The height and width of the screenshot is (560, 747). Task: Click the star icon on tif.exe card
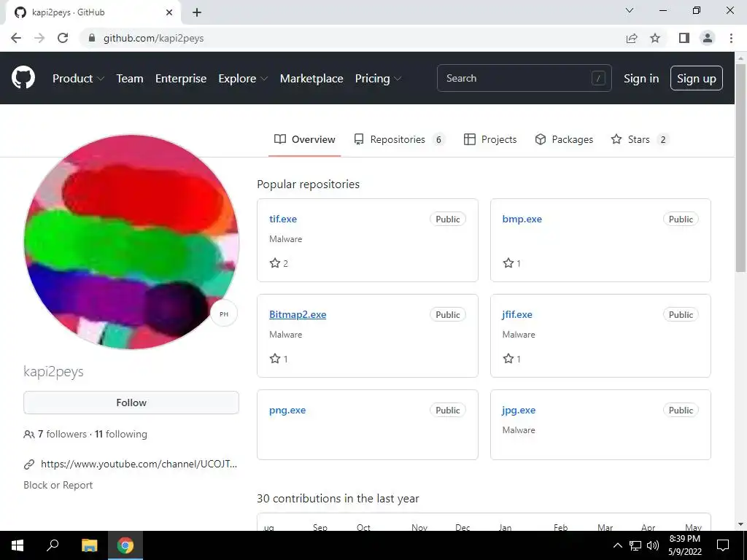(275, 262)
